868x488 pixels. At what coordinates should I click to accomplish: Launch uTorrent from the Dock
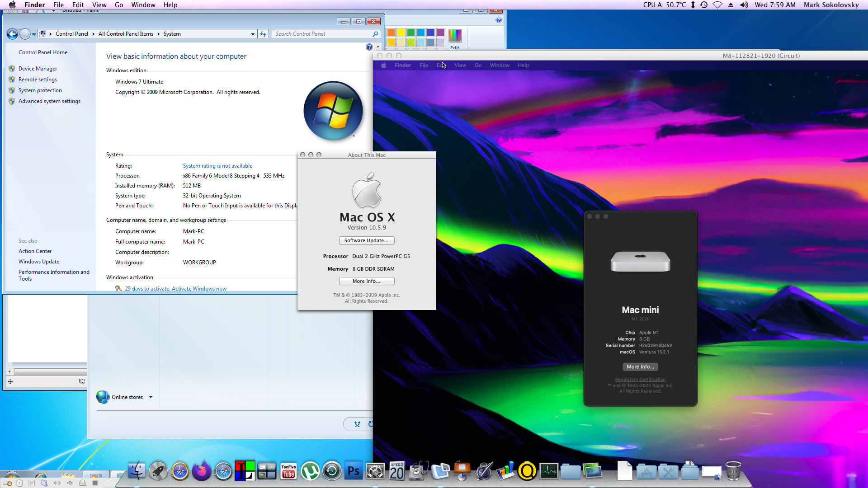click(310, 471)
